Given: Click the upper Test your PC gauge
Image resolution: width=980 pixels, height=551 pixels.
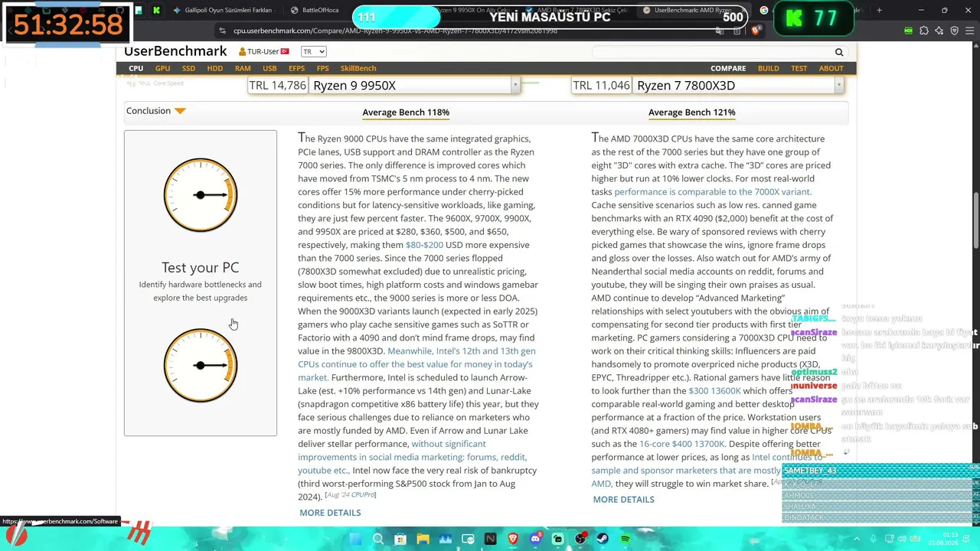Looking at the screenshot, I should coord(201,195).
